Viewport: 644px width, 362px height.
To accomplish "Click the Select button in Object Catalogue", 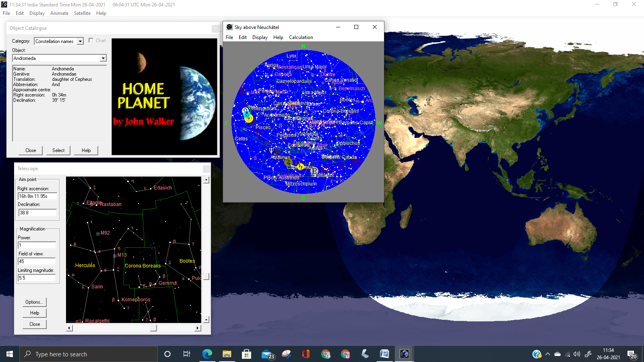I will (x=58, y=150).
